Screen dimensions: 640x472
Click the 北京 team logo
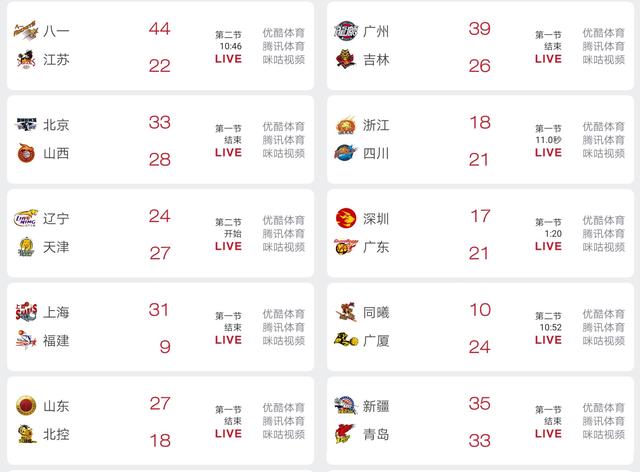[26, 124]
